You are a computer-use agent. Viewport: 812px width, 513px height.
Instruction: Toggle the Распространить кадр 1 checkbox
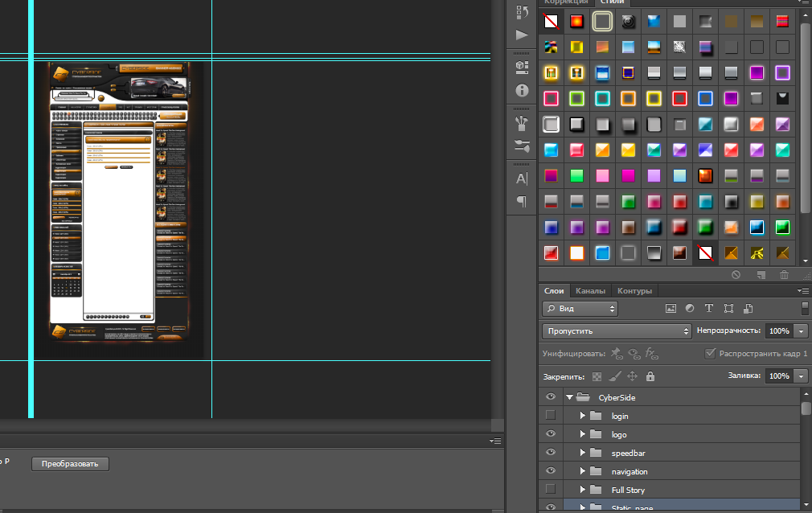click(x=710, y=354)
